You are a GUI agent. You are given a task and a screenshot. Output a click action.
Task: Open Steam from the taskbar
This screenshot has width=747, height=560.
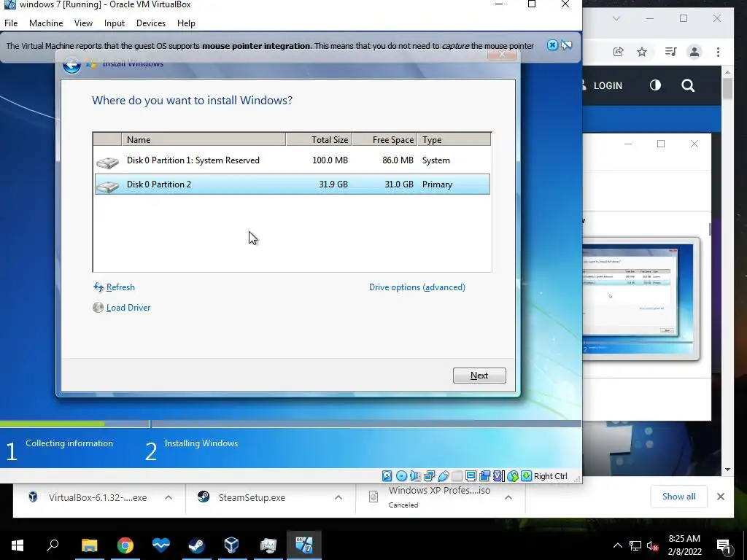point(196,545)
